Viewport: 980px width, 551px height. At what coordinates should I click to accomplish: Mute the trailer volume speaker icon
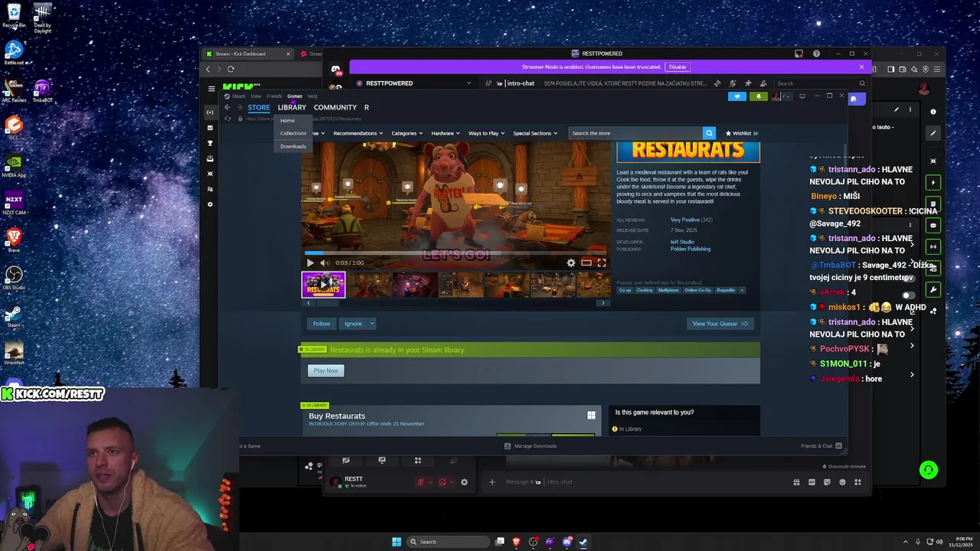(325, 262)
